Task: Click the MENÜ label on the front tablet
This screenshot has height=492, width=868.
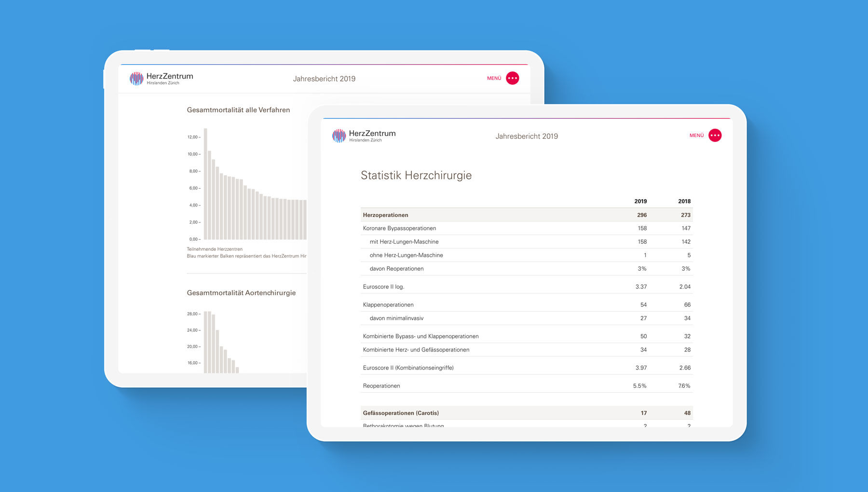Action: [x=697, y=136]
